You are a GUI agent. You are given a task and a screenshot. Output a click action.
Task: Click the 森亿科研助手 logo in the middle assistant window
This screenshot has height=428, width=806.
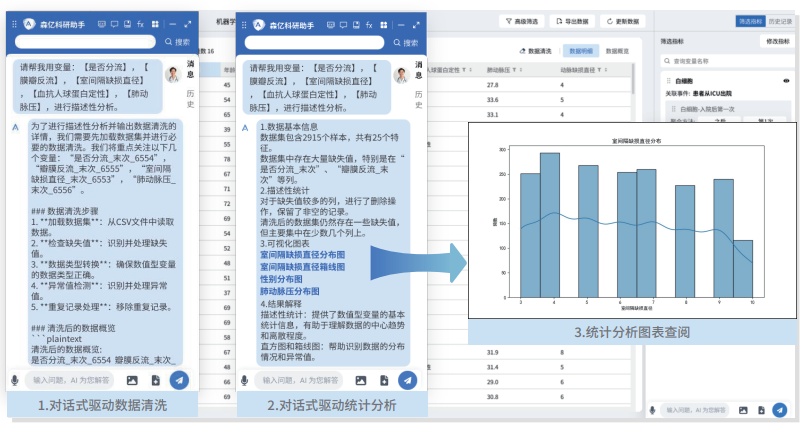(x=259, y=25)
